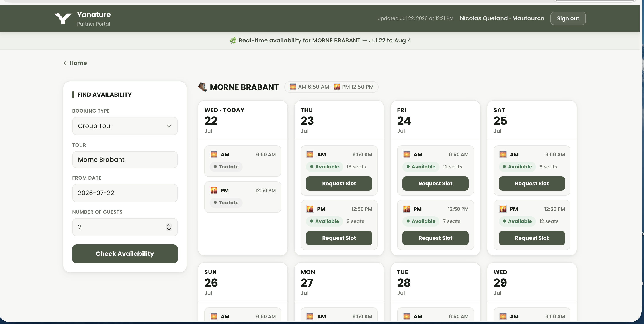The width and height of the screenshot is (644, 324).
Task: Click the Number of Guests input field
Action: point(125,227)
